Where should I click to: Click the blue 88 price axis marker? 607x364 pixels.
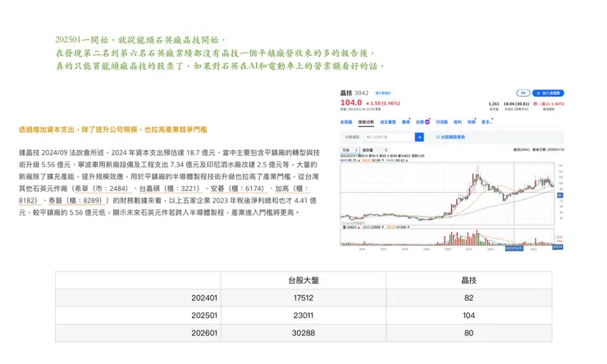559,195
